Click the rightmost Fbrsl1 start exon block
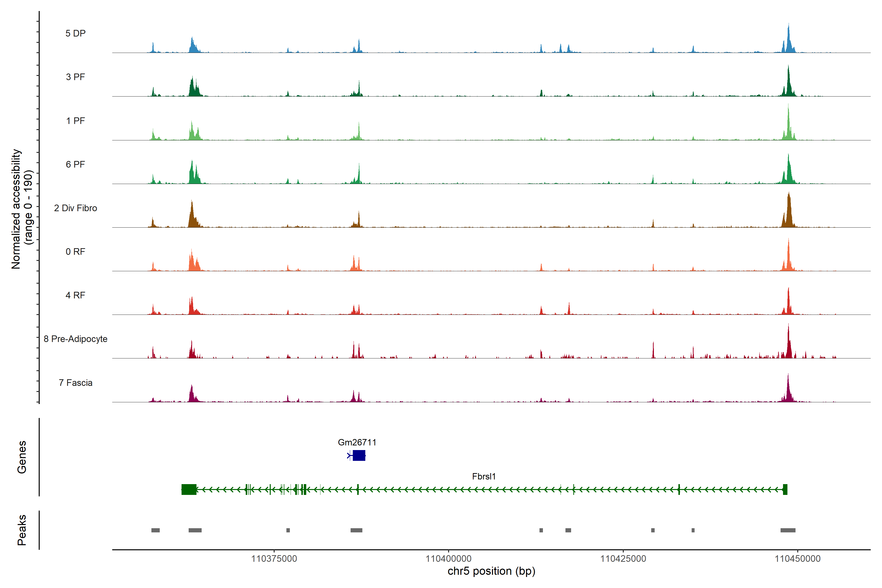 pyautogui.click(x=785, y=489)
